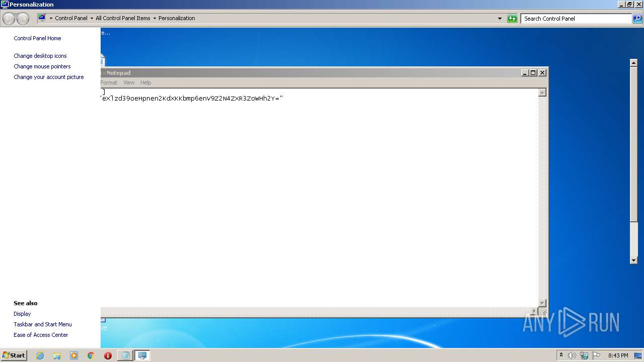This screenshot has height=362, width=644.
Task: Open Change mouse pointers link
Action: click(42, 66)
